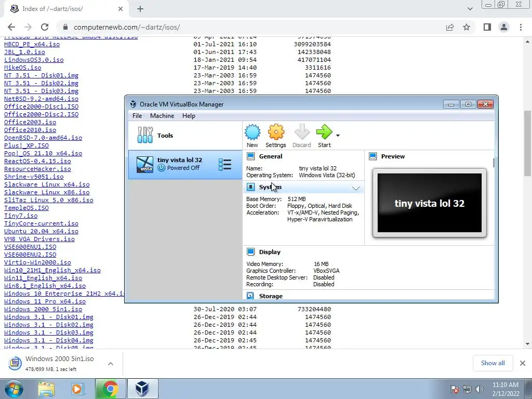Reload the page in Chrome
Image resolution: width=532 pixels, height=399 pixels.
coord(45,27)
